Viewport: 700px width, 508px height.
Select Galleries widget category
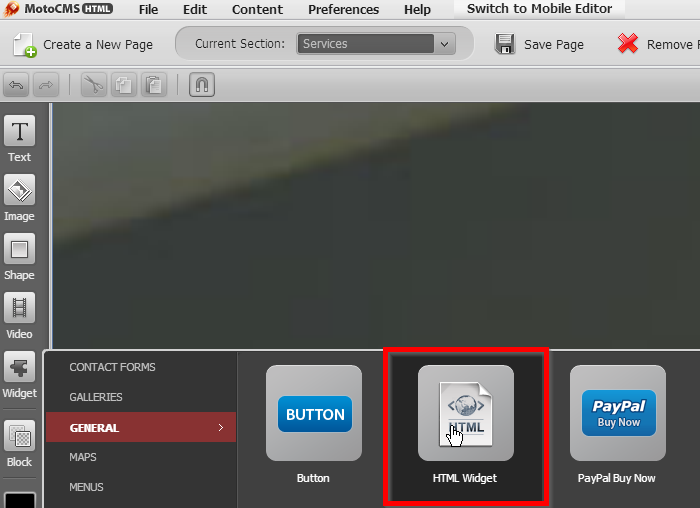pos(96,397)
